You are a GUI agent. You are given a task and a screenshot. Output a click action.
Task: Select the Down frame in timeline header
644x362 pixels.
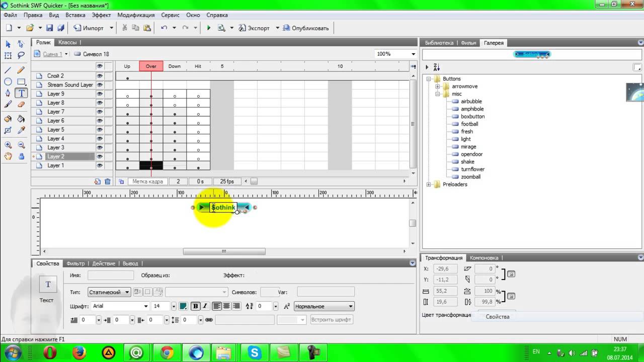coord(175,66)
